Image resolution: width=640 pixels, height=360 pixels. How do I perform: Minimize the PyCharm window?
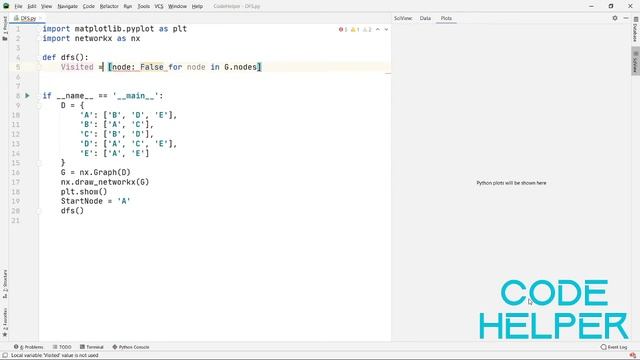(x=591, y=6)
